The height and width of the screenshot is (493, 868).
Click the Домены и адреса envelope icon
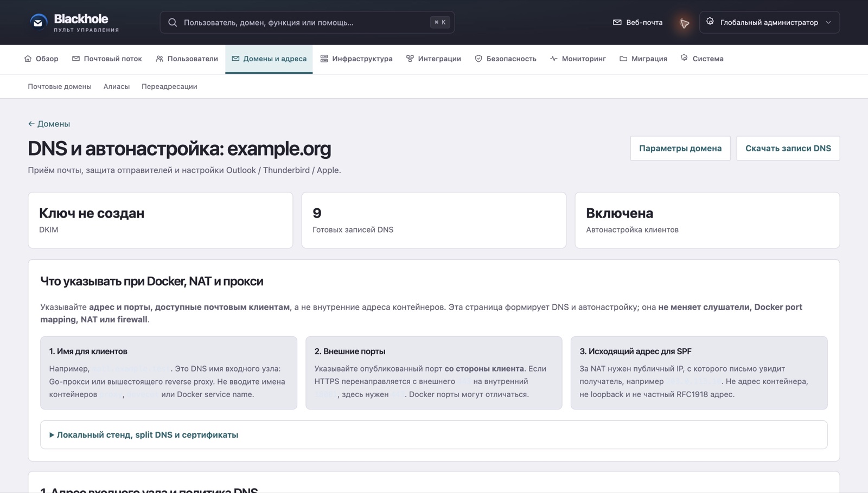click(235, 59)
